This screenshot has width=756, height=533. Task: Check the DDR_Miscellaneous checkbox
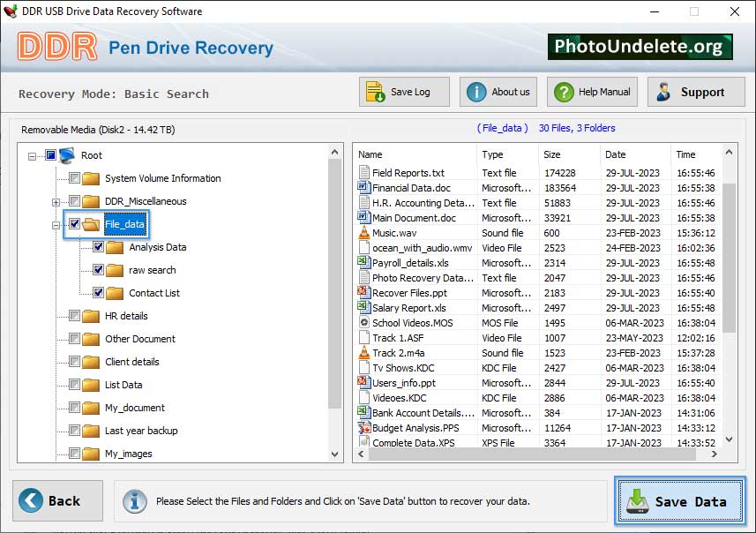pyautogui.click(x=74, y=200)
